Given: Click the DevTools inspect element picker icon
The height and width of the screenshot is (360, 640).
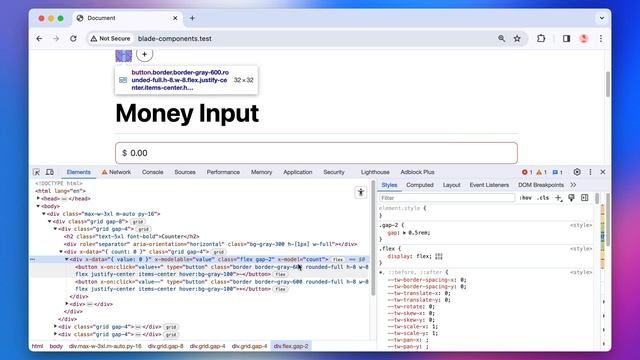Looking at the screenshot, I should pos(36,172).
